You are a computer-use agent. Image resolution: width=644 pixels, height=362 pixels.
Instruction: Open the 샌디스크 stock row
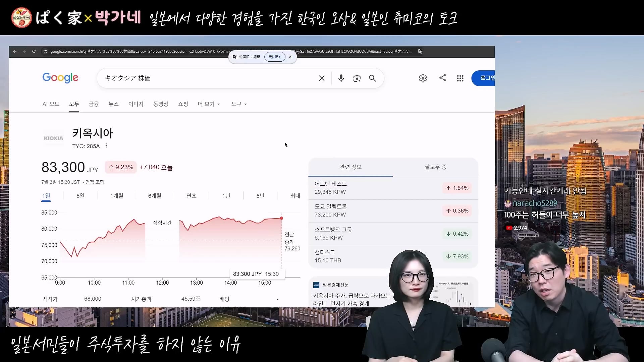coord(393,256)
